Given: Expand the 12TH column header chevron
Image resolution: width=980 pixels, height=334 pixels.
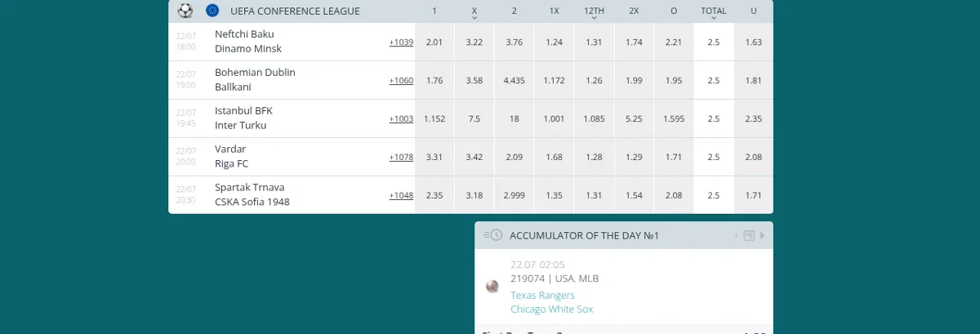Looking at the screenshot, I should 595,17.
